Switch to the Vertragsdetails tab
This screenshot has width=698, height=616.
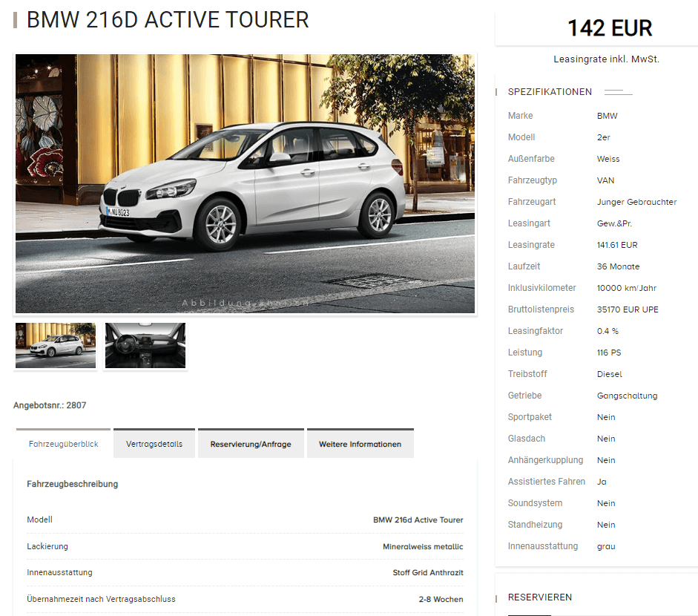pyautogui.click(x=154, y=444)
